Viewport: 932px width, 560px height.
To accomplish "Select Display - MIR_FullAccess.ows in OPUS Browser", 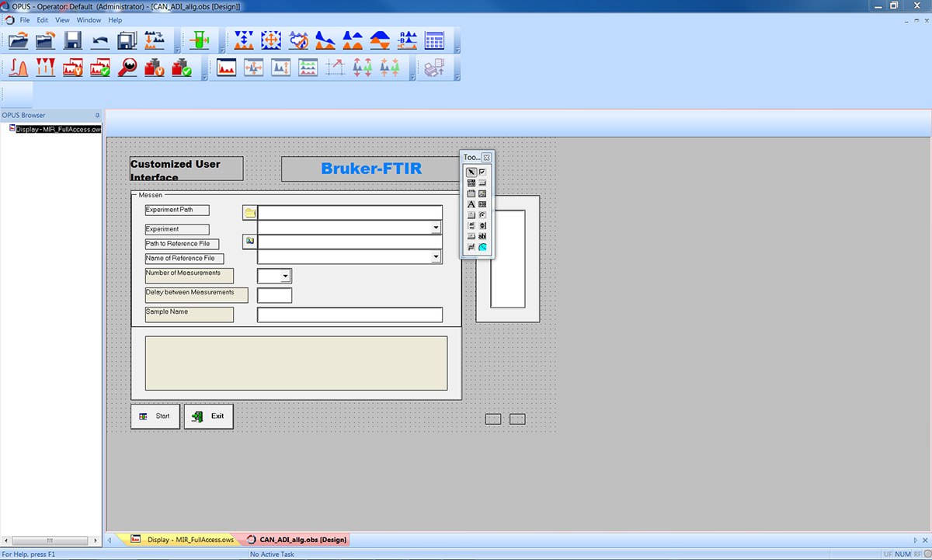I will (x=58, y=129).
